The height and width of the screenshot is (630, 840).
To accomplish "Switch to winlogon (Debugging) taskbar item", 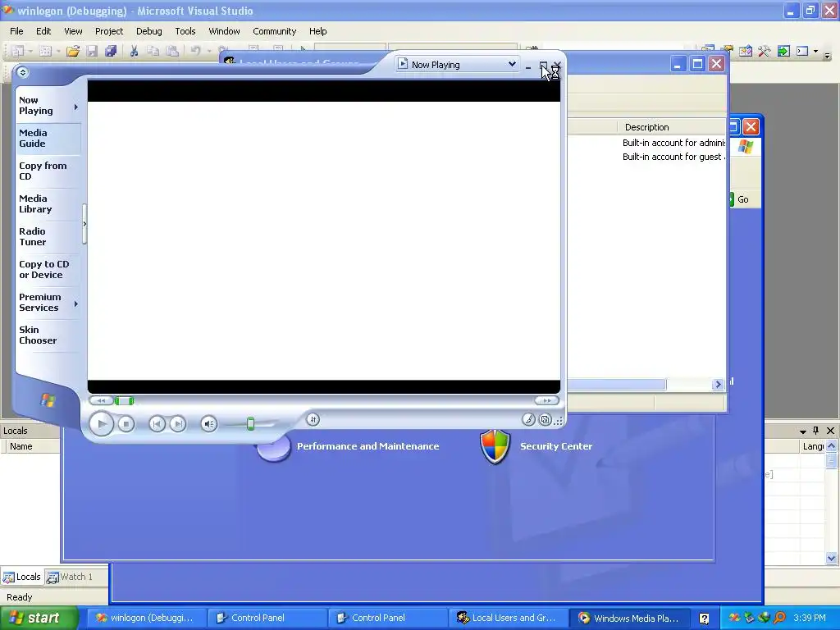I will click(146, 618).
